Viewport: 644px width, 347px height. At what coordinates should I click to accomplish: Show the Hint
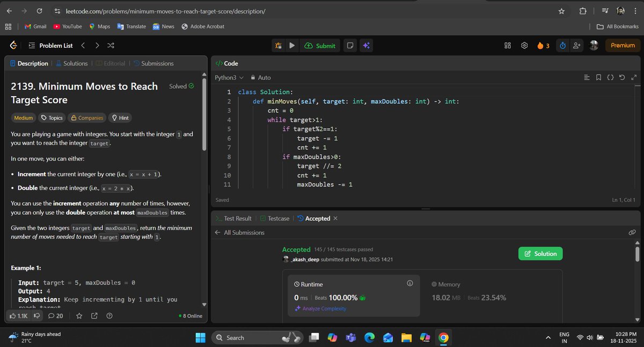[x=120, y=118]
